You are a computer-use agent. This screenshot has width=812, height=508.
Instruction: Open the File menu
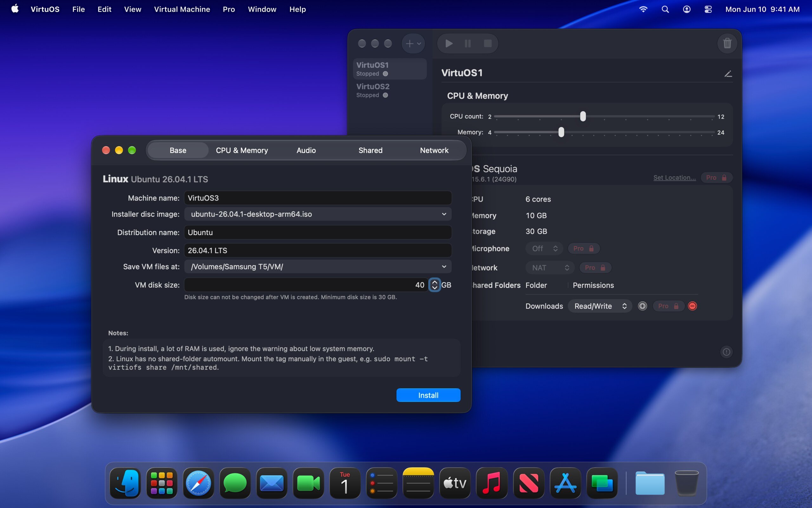pos(79,9)
